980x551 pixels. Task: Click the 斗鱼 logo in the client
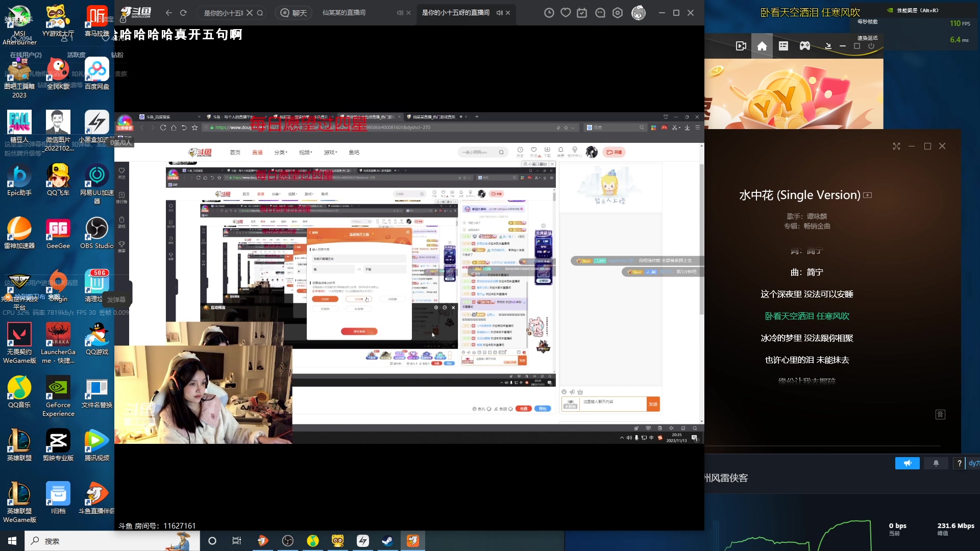pyautogui.click(x=136, y=12)
